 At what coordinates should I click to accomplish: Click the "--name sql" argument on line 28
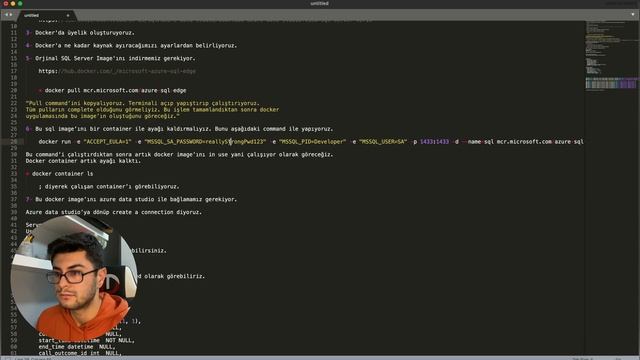[478, 142]
